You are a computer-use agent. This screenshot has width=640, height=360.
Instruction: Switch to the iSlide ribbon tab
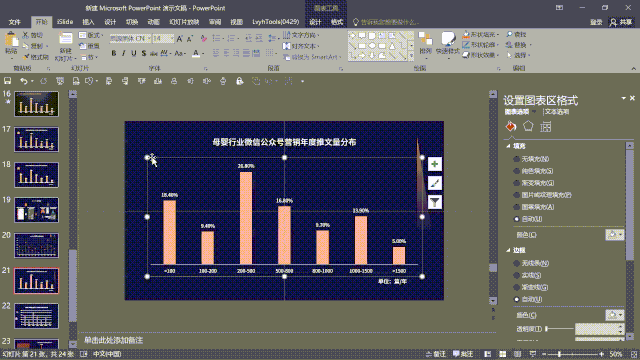tap(65, 22)
